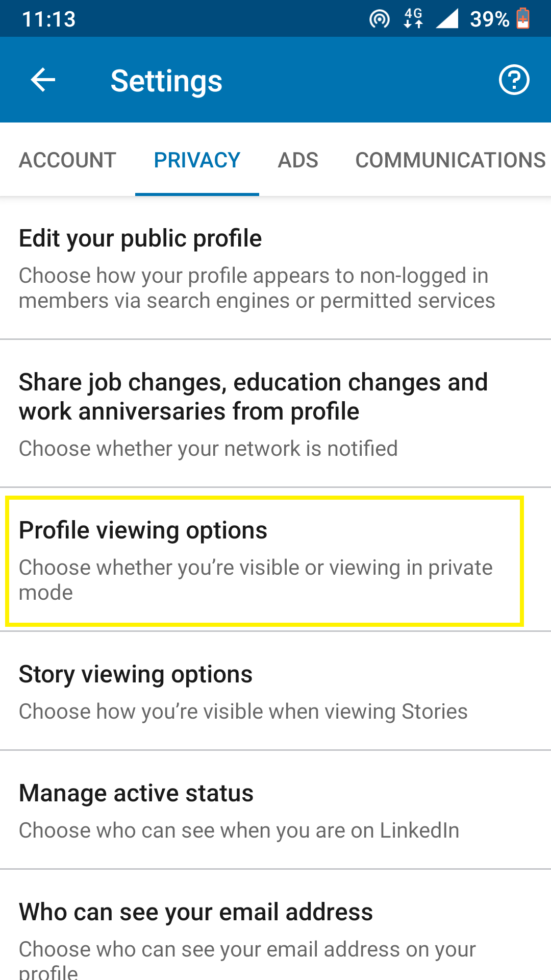Image resolution: width=551 pixels, height=980 pixels.
Task: Tap the cellular signal strength icon
Action: [x=447, y=19]
